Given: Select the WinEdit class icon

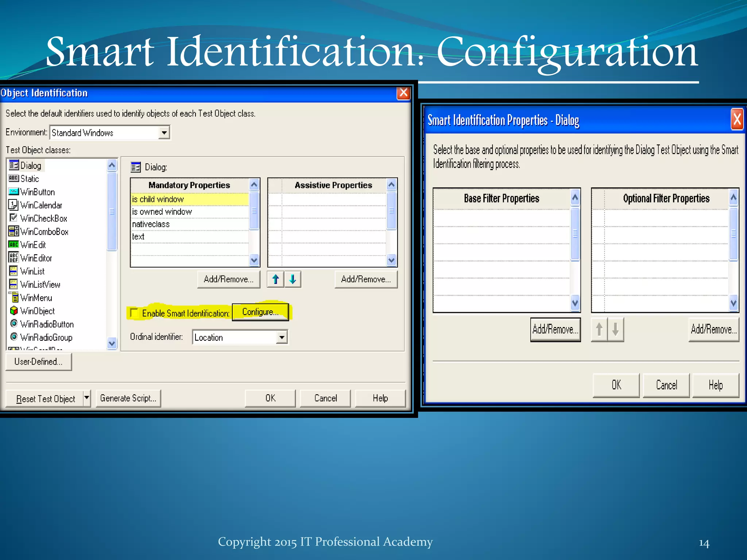Looking at the screenshot, I should click(x=13, y=244).
